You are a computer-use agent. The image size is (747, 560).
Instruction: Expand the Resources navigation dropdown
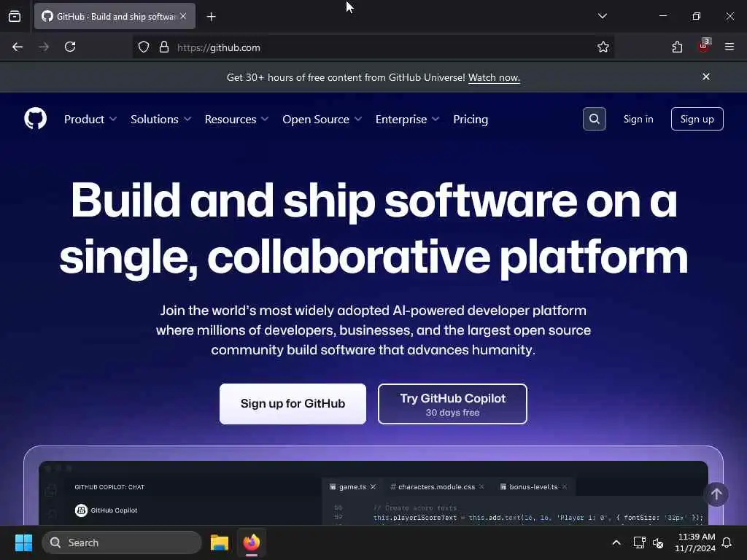[x=236, y=119]
